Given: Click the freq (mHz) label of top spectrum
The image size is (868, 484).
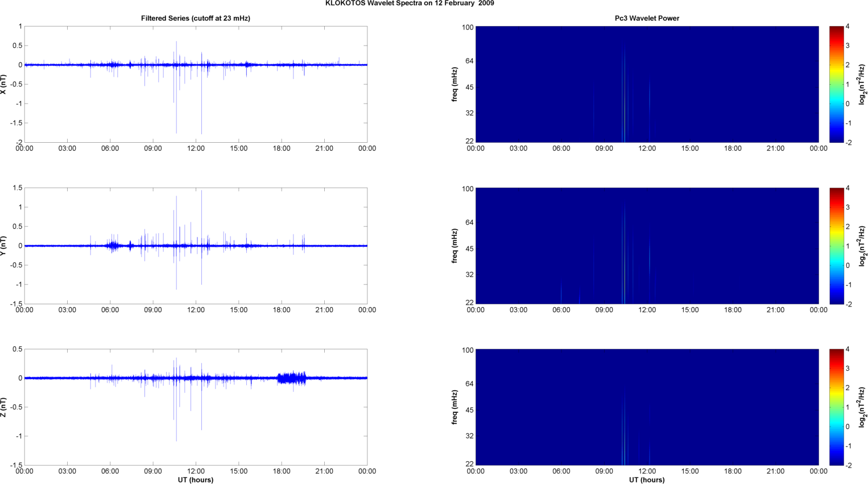Looking at the screenshot, I should coord(455,84).
